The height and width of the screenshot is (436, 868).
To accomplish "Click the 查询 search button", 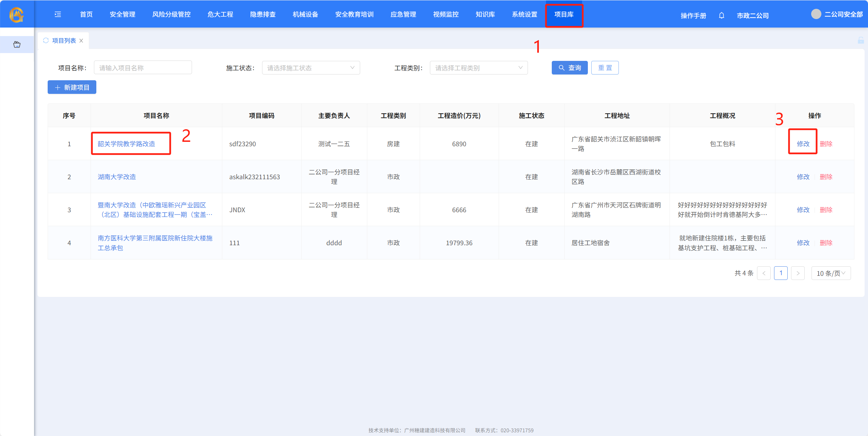I will click(x=569, y=68).
